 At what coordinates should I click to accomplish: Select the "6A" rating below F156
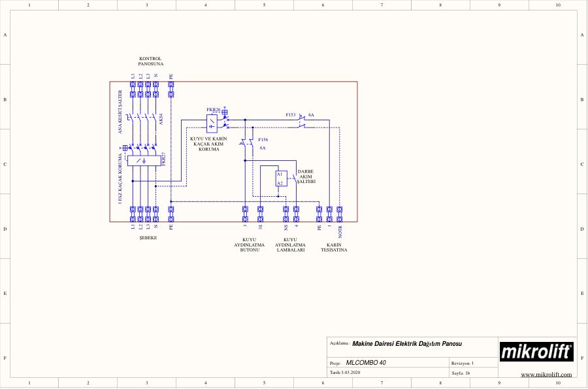pos(263,148)
